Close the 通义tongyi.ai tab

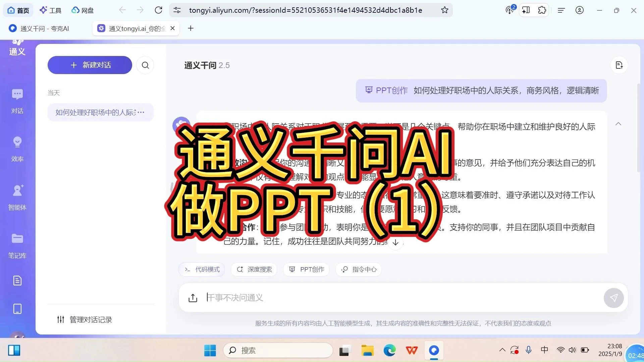(172, 28)
